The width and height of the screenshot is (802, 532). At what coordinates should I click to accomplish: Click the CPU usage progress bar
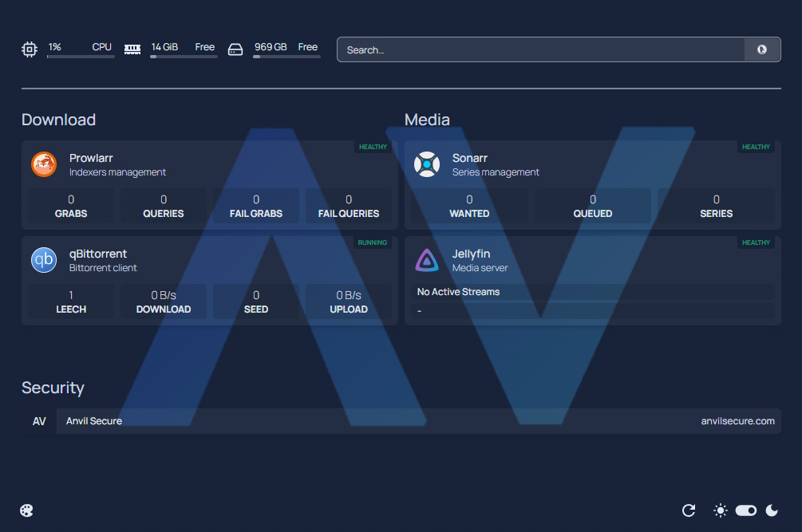tap(80, 57)
